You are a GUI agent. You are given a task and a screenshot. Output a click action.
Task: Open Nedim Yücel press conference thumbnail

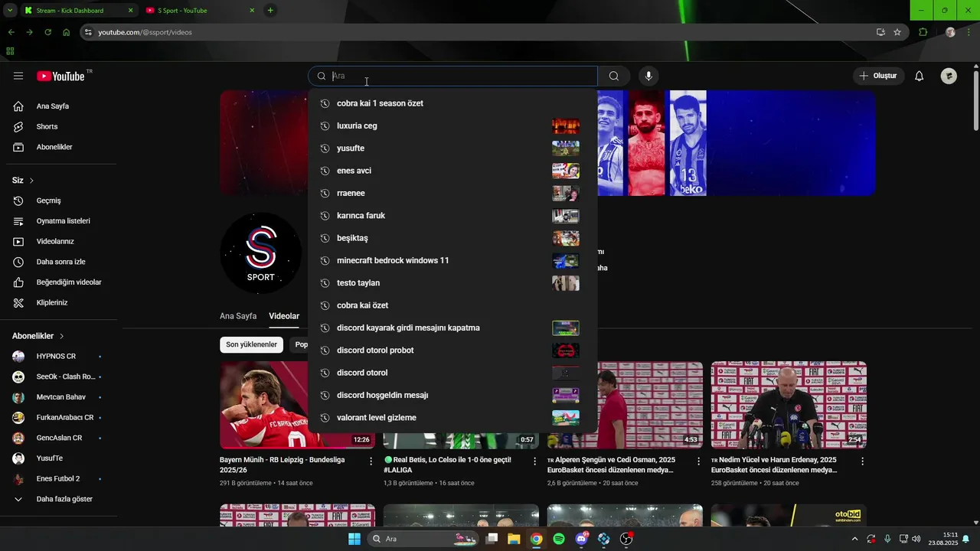point(789,405)
